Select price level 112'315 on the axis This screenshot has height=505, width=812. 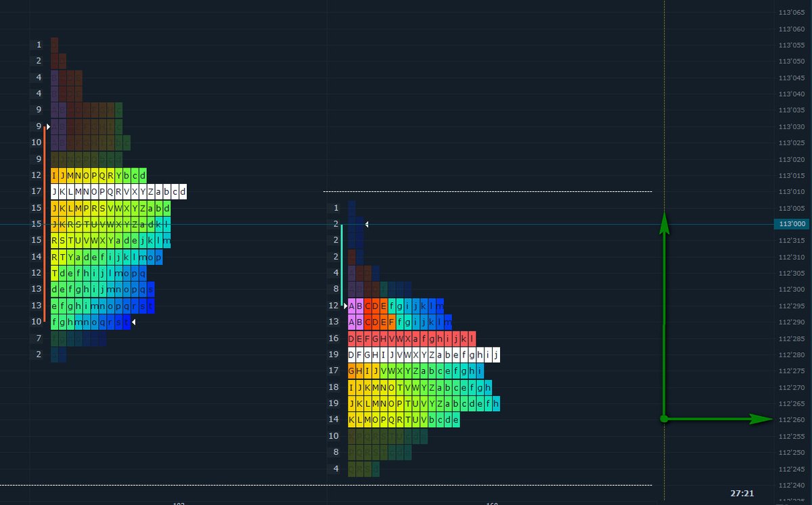coord(792,241)
